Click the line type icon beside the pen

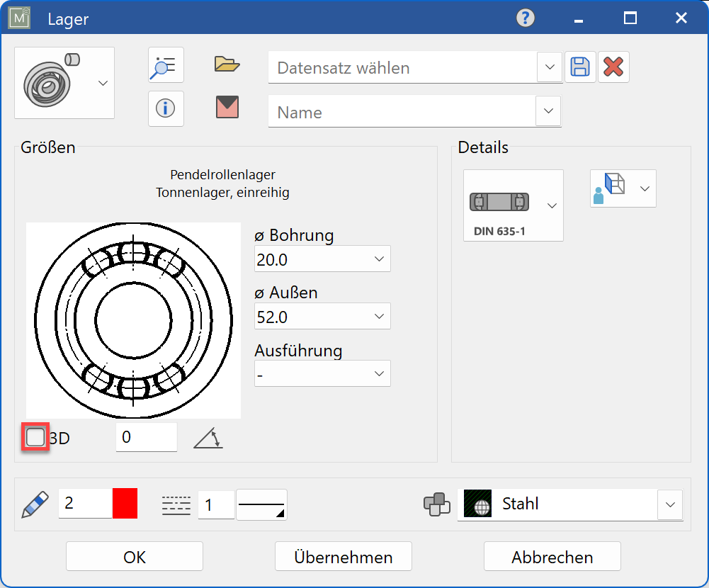(x=175, y=504)
